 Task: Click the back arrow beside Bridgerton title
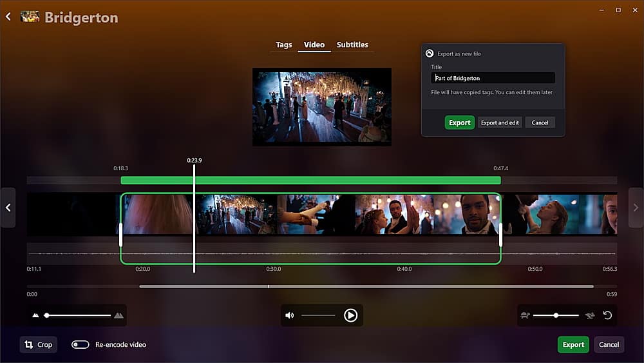pyautogui.click(x=8, y=17)
